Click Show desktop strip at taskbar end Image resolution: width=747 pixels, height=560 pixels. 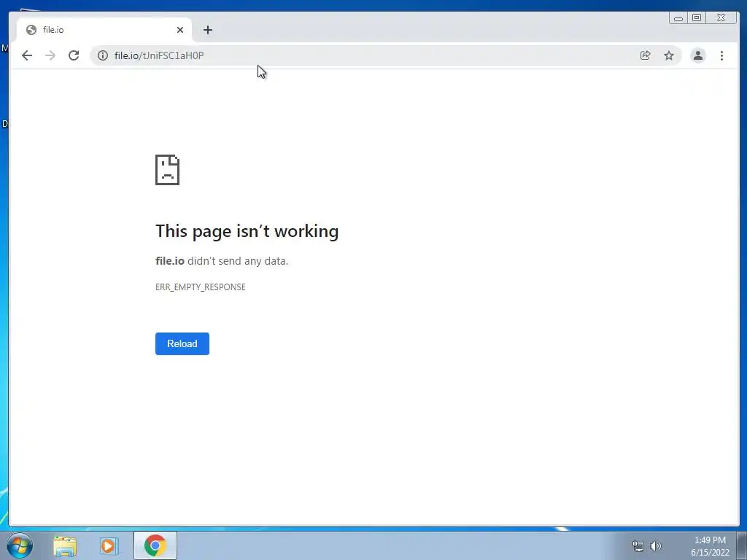[x=742, y=545]
